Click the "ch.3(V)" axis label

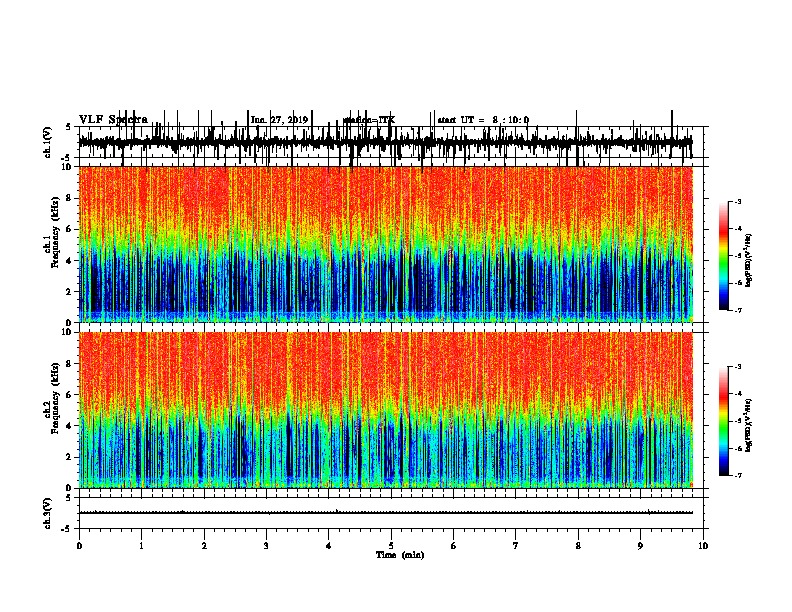(x=48, y=513)
